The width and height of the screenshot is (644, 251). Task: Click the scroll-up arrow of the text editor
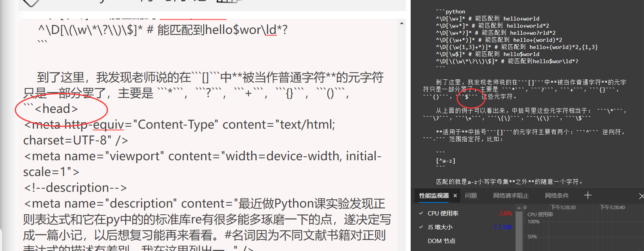click(x=402, y=23)
